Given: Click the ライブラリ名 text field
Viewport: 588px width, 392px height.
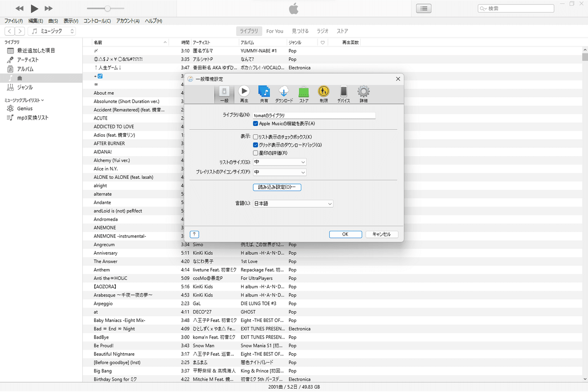Looking at the screenshot, I should pyautogui.click(x=314, y=115).
